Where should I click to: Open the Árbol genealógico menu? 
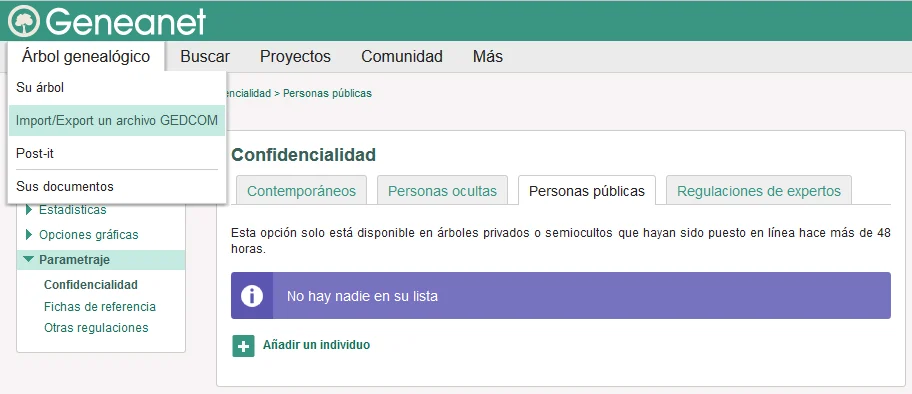pos(86,56)
